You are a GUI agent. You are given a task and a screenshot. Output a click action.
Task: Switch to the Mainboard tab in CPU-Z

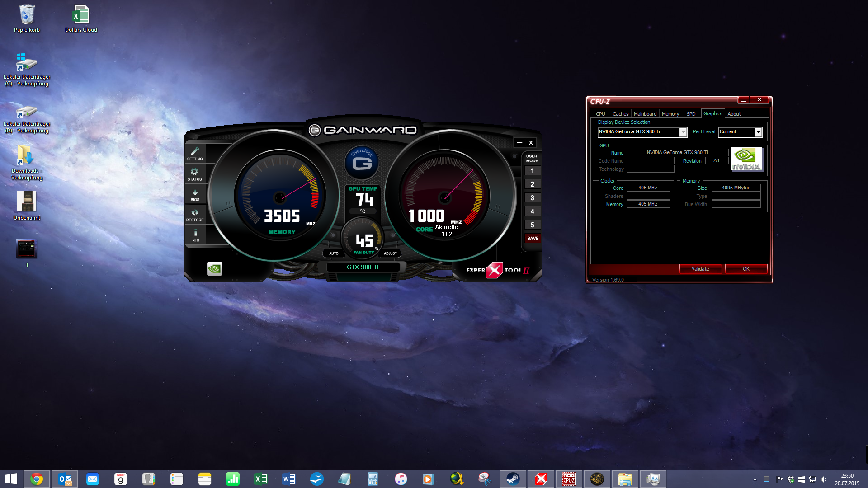[645, 114]
